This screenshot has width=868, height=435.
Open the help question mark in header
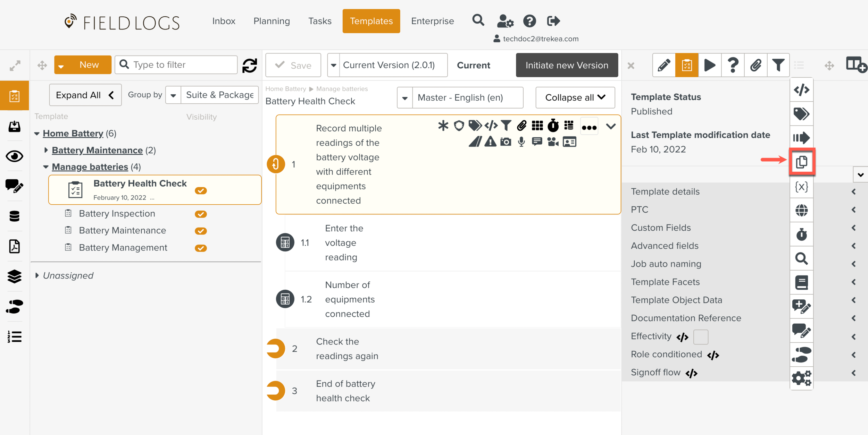pos(529,21)
